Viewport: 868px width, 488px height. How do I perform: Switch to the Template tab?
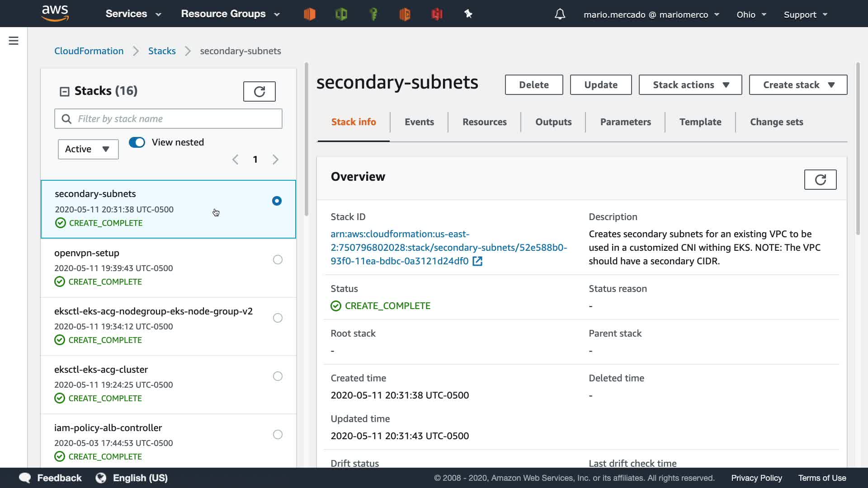[700, 122]
